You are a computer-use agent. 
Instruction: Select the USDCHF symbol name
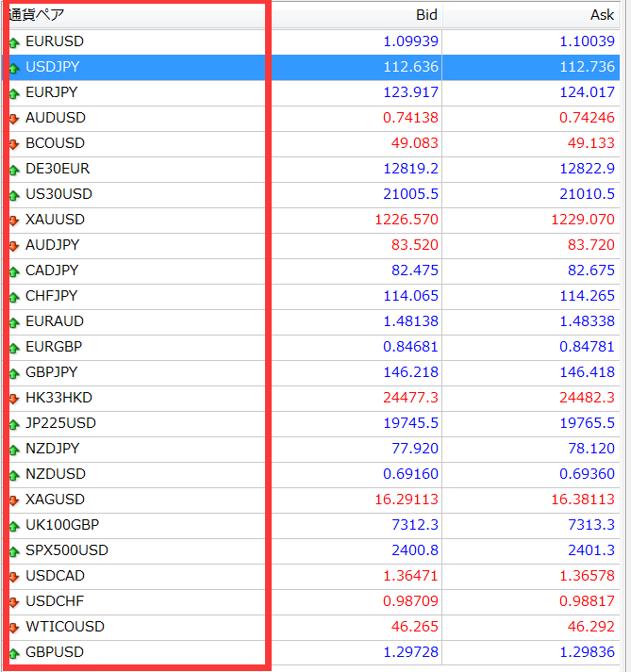tap(55, 601)
